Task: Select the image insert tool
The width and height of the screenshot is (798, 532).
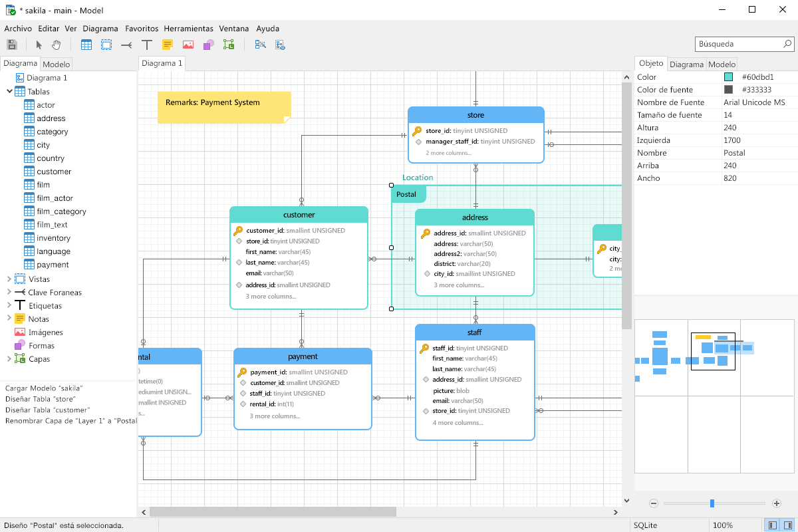Action: pyautogui.click(x=188, y=45)
